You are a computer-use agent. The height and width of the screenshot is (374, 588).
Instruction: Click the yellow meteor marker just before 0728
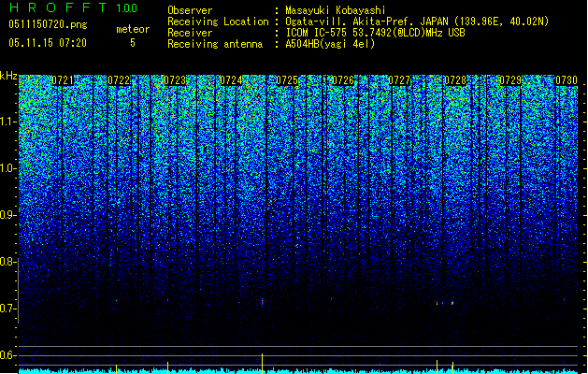pyautogui.click(x=437, y=367)
